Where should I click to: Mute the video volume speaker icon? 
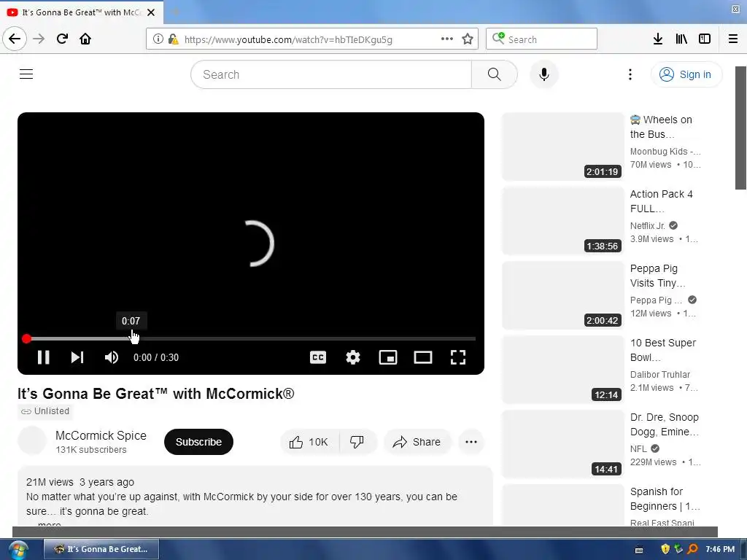click(x=112, y=357)
